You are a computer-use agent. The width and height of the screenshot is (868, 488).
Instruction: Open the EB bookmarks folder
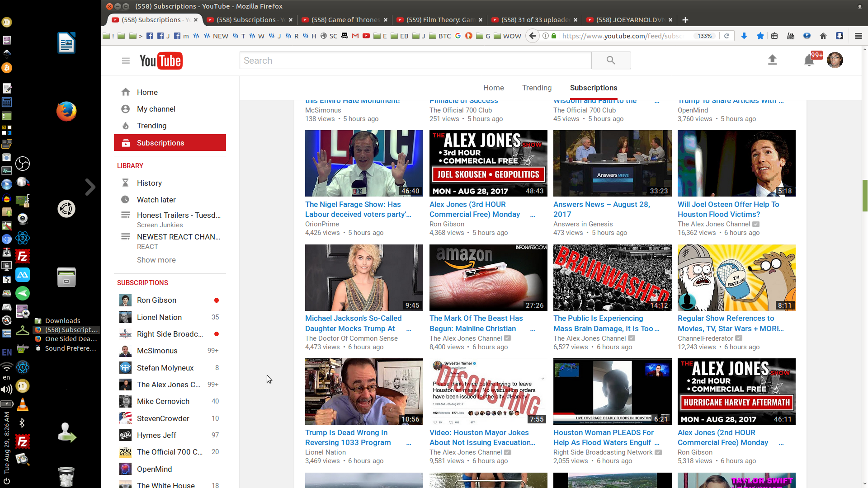point(399,36)
